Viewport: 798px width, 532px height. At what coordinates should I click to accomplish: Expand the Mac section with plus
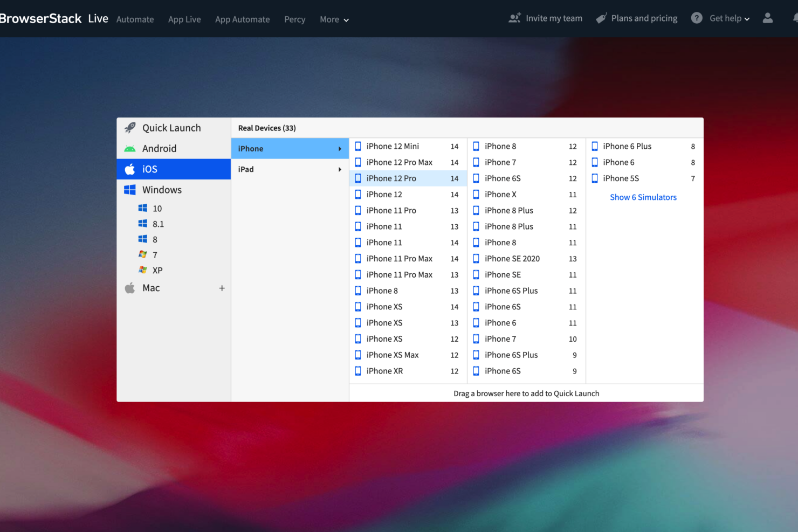pos(222,288)
